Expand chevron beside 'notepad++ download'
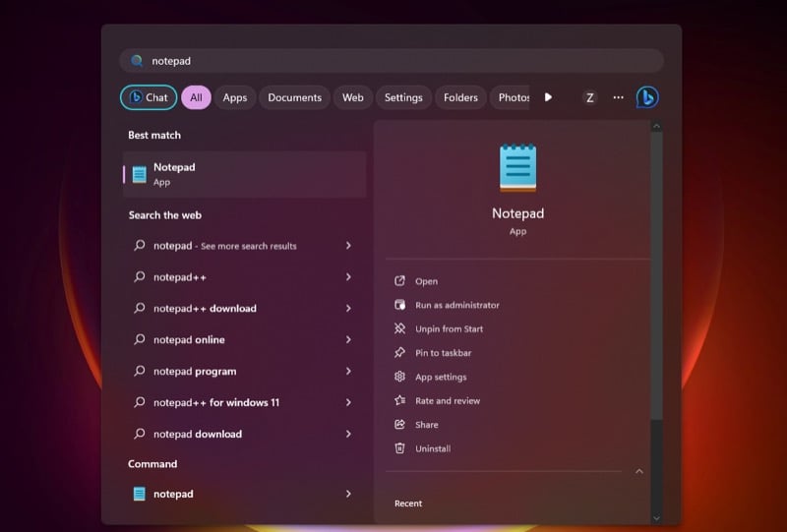 (x=348, y=308)
